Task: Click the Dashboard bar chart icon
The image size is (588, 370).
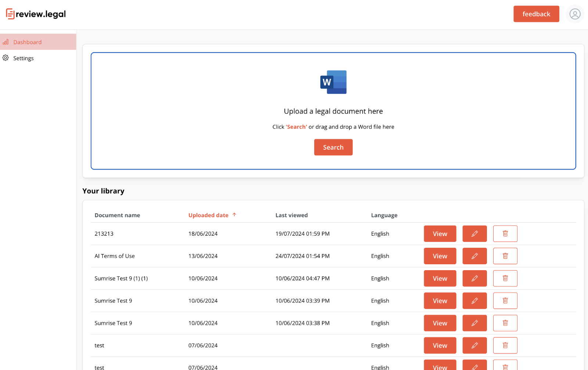Action: click(x=6, y=42)
